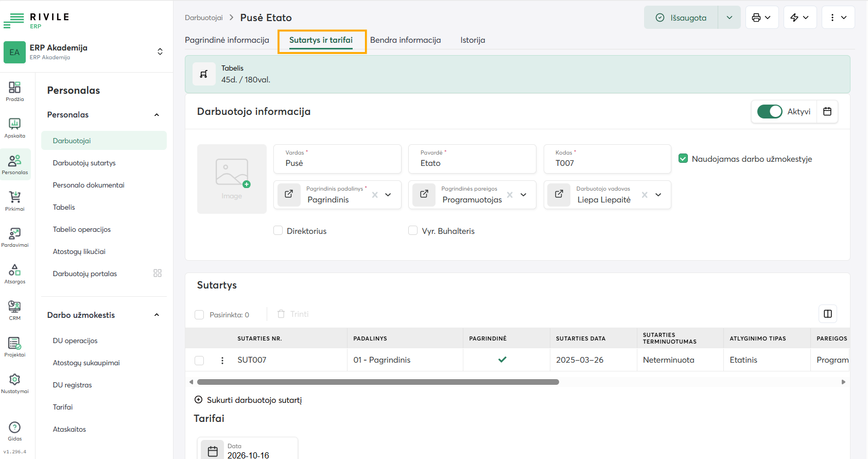Click Sukurti darbuotojo sutartį
This screenshot has width=868, height=459.
(248, 400)
